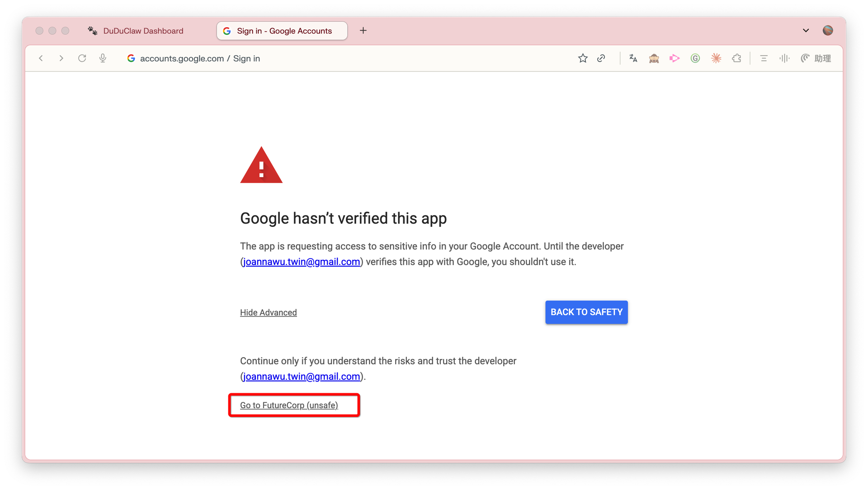Click the monkey face extension icon
The width and height of the screenshot is (868, 490).
click(x=654, y=58)
